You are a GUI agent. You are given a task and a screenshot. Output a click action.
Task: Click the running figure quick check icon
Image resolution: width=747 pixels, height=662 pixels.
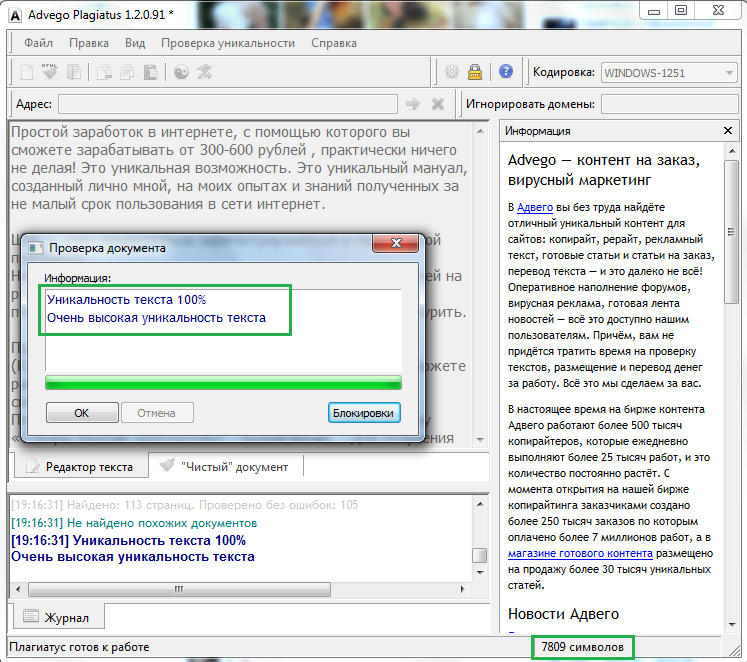(x=204, y=72)
